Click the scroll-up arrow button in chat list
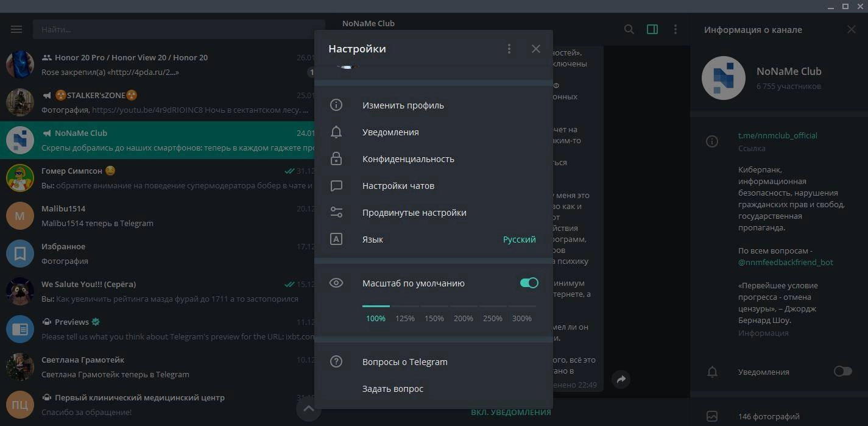The image size is (868, 426). pyautogui.click(x=308, y=408)
